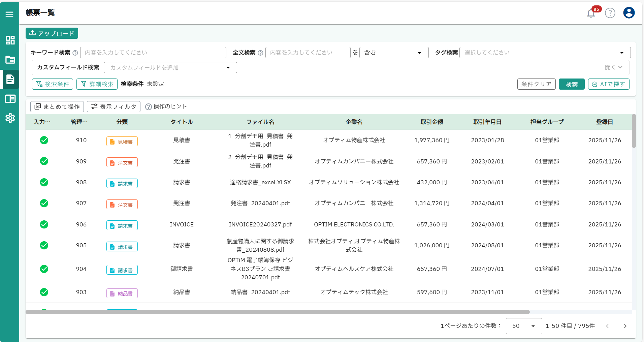Viewport: 644px width, 342px height.
Task: Open the hamburger menu
Action: (x=9, y=14)
